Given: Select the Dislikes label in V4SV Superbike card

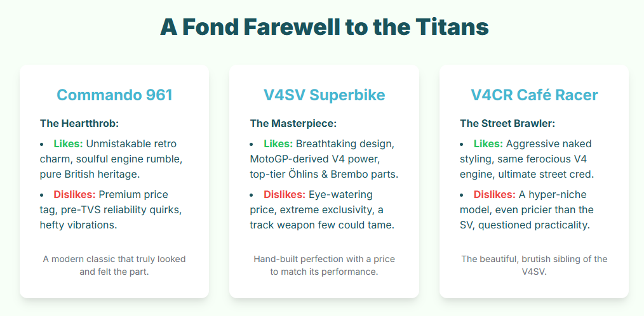Looking at the screenshot, I should (285, 194).
